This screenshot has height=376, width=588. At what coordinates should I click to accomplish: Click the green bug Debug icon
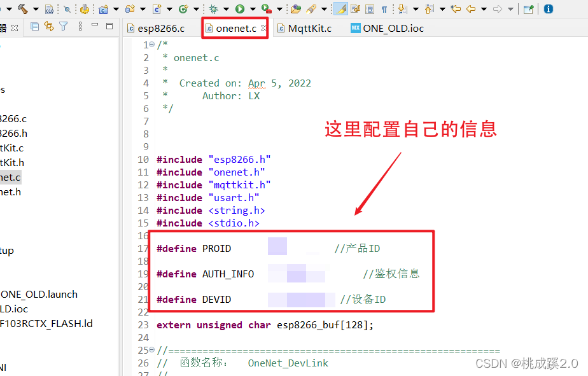[x=213, y=9]
